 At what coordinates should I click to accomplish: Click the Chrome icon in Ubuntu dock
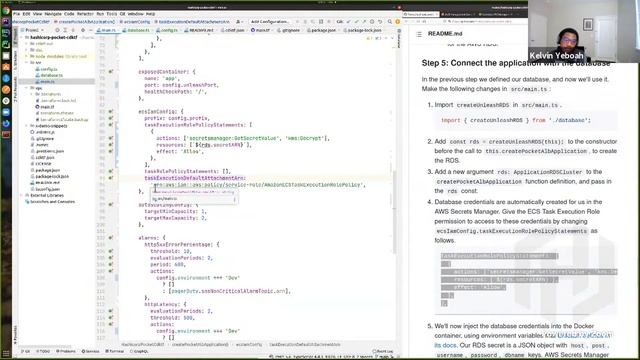(x=6, y=11)
